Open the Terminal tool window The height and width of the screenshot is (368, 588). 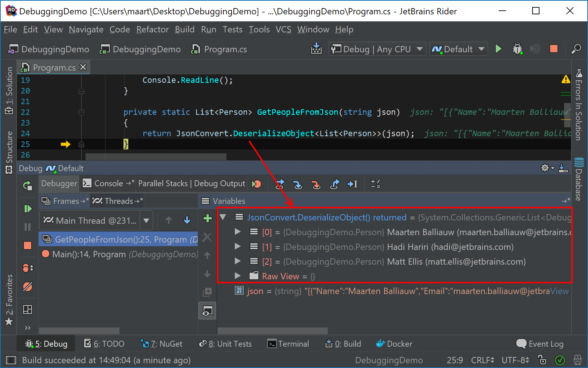tap(288, 344)
